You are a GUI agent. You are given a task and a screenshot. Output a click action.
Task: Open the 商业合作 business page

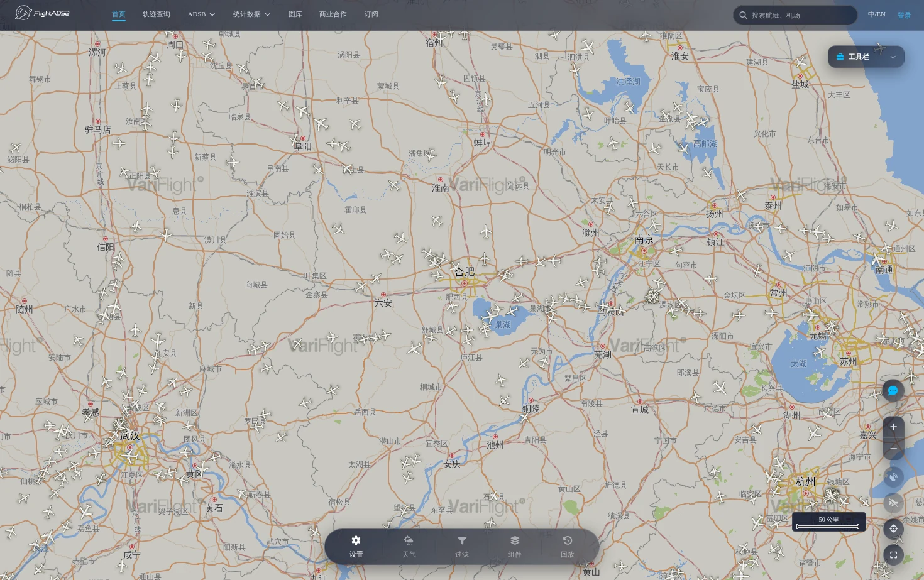333,14
